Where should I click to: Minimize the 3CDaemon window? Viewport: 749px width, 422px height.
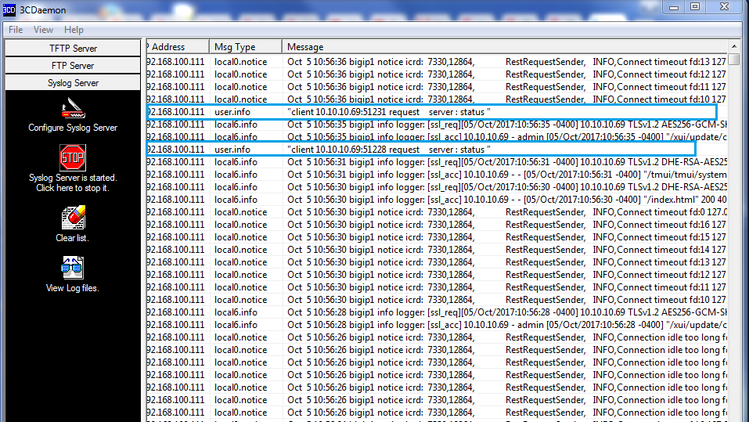click(x=674, y=7)
